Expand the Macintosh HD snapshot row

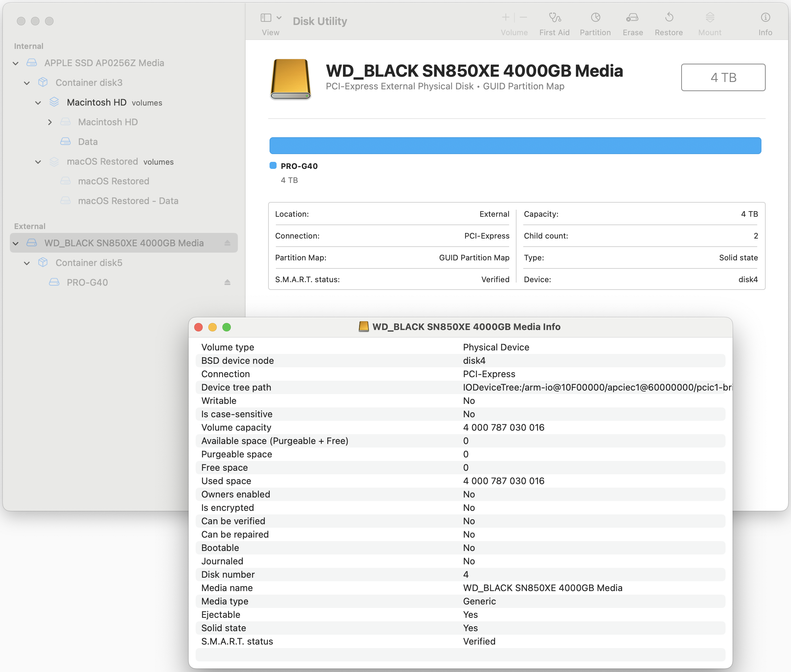point(50,122)
